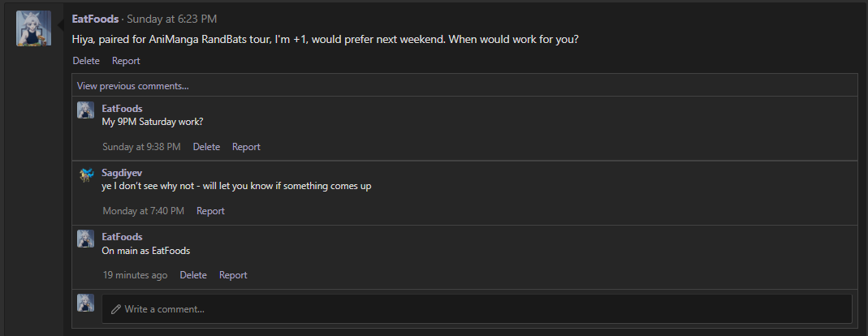868x336 pixels.
Task: Delete the main AniManga RandBats post
Action: click(86, 61)
